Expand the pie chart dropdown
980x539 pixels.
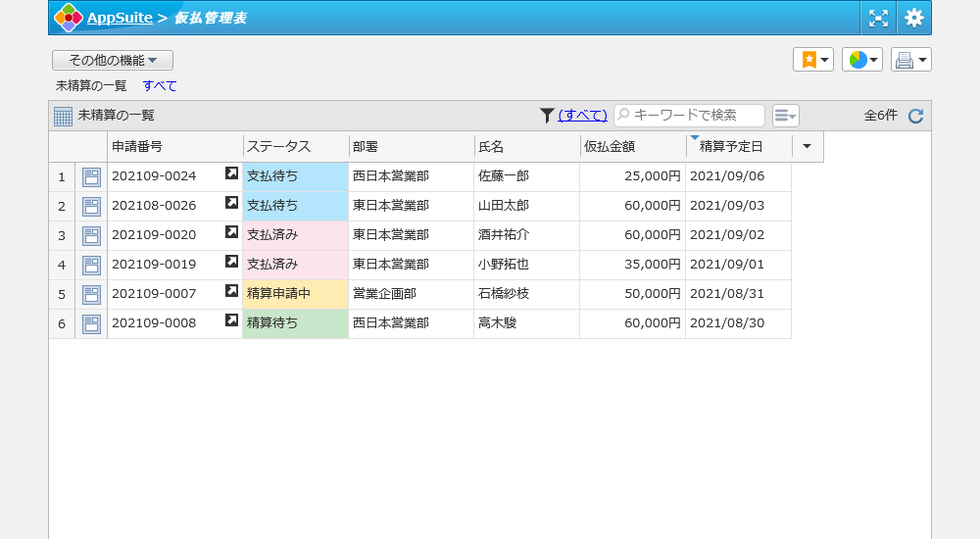coord(862,60)
